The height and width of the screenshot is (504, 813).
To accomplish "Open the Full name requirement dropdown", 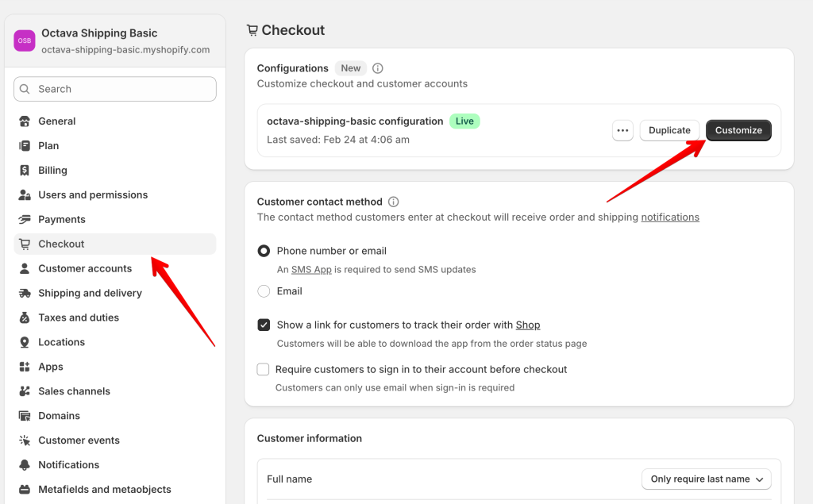I will (706, 479).
